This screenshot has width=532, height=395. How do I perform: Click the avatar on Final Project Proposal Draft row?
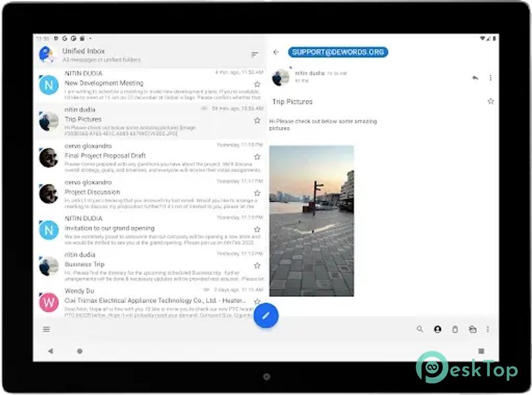click(x=49, y=157)
